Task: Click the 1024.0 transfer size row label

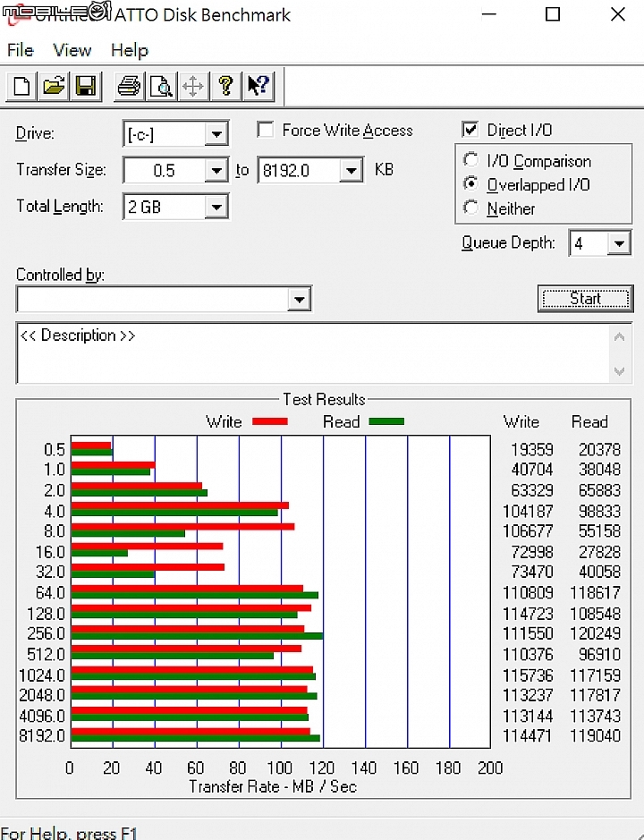Action: coord(42,675)
